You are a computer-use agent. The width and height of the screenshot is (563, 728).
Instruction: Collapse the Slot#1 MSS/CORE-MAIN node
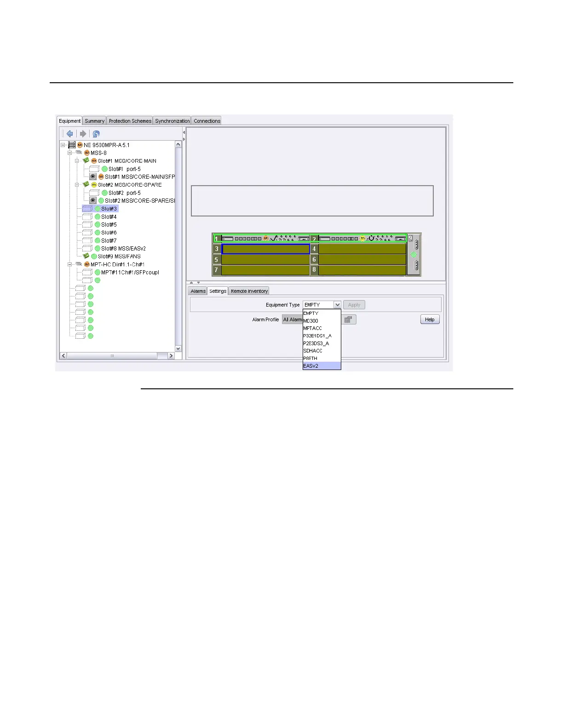click(77, 161)
